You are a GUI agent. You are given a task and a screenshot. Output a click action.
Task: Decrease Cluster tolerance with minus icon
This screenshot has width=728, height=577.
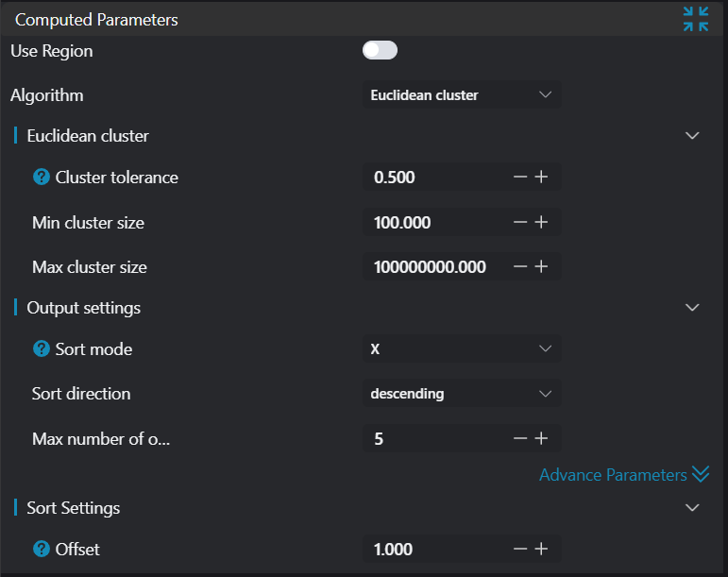pos(519,177)
